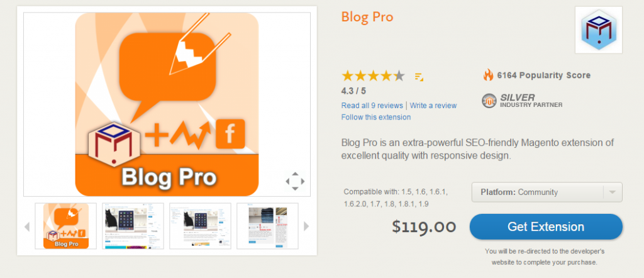The height and width of the screenshot is (278, 644).
Task: Click the dropdown arrow on Platform selector
Action: (x=613, y=192)
